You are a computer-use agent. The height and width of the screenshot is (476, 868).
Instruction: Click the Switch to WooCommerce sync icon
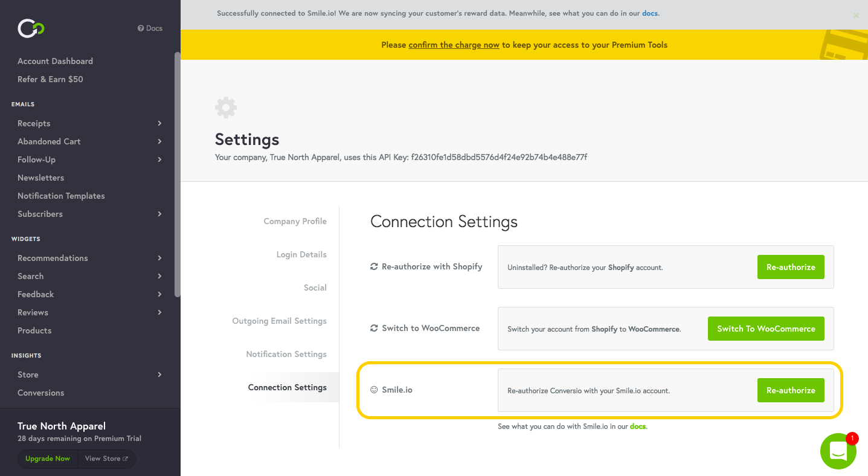(374, 328)
